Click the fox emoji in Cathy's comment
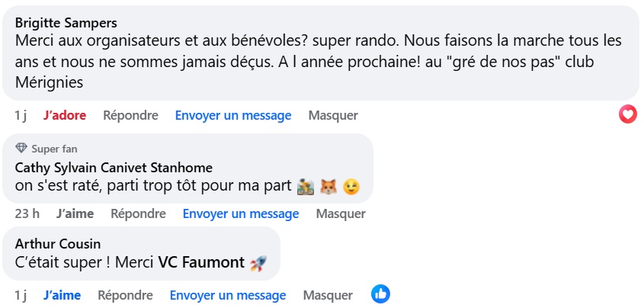The width and height of the screenshot is (644, 308). (329, 186)
